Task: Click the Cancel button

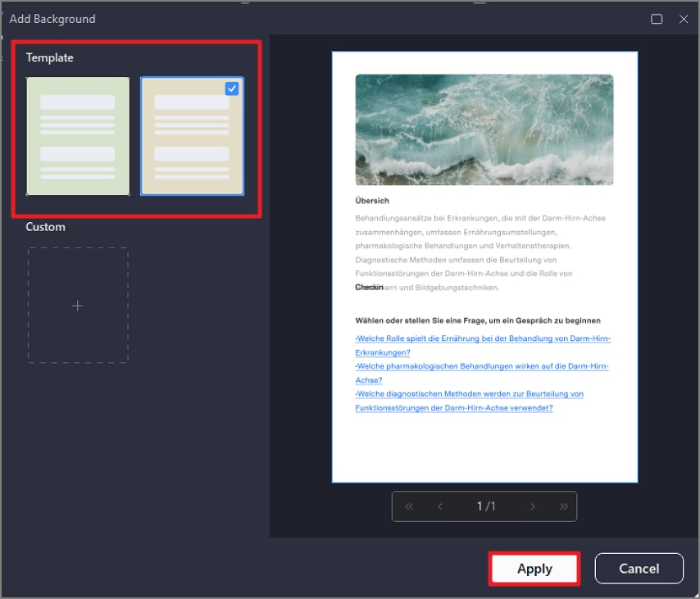Action: [x=639, y=568]
